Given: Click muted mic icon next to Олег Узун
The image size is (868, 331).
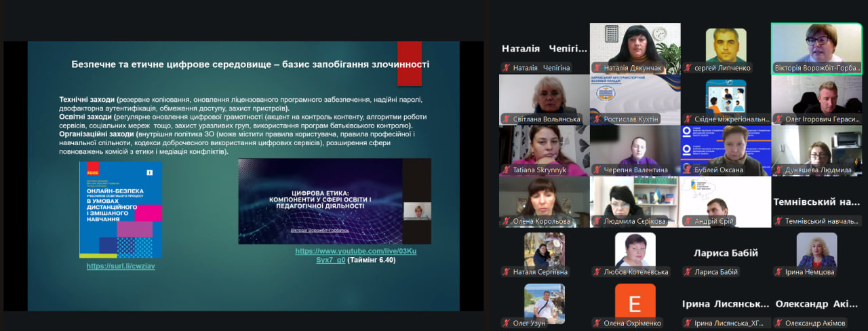Looking at the screenshot, I should point(506,324).
